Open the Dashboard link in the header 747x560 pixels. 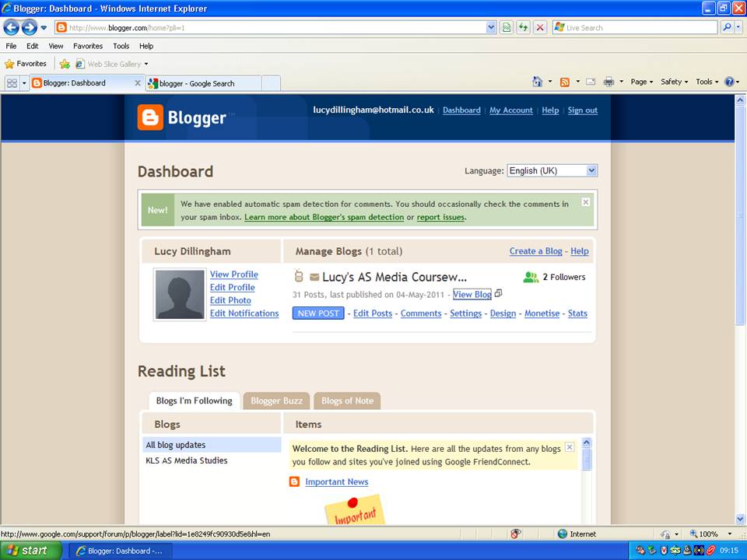(461, 110)
